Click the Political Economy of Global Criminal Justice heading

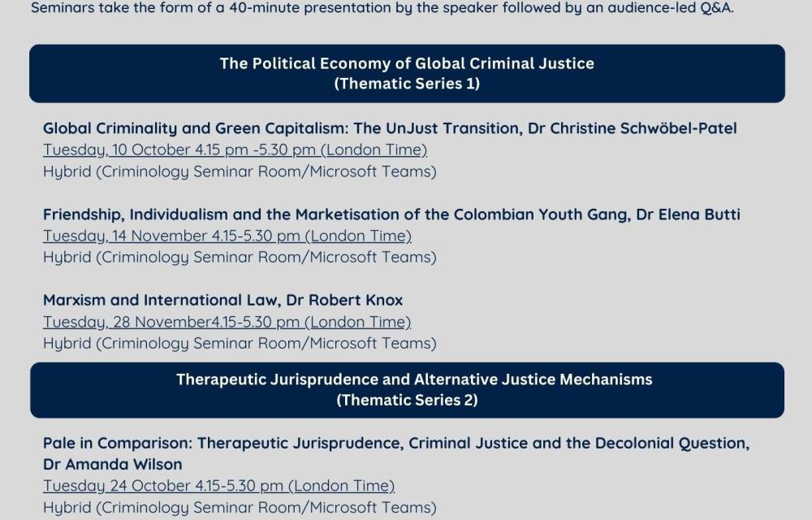407,63
